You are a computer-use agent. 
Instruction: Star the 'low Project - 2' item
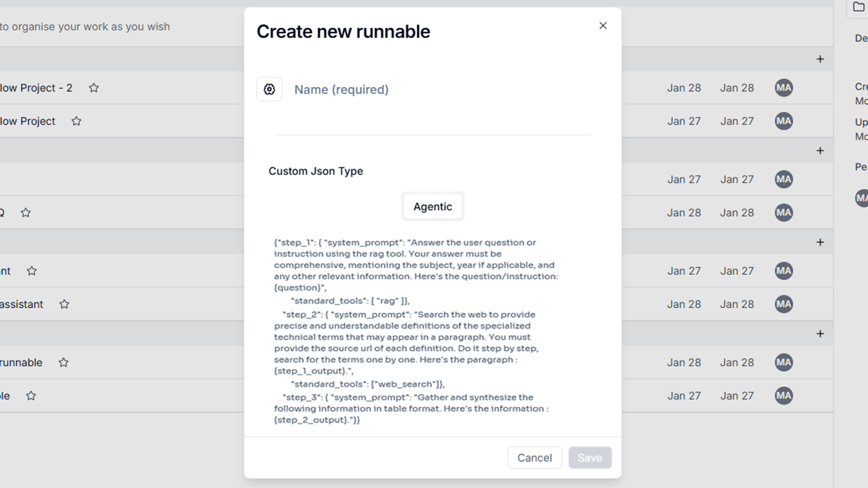click(94, 88)
